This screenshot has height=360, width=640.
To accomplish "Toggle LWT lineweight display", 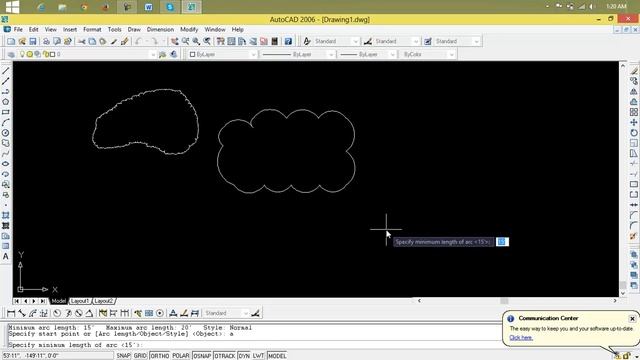I will pyautogui.click(x=258, y=356).
